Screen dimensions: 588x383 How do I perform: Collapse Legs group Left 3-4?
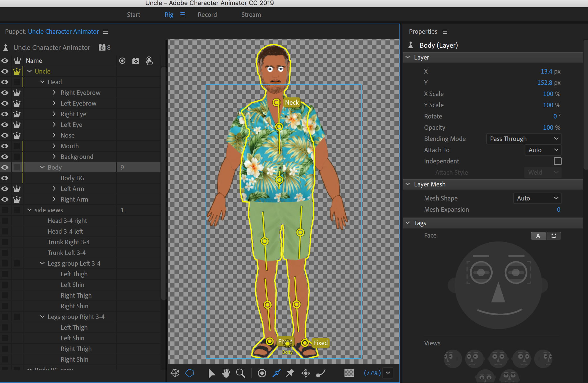tap(42, 263)
